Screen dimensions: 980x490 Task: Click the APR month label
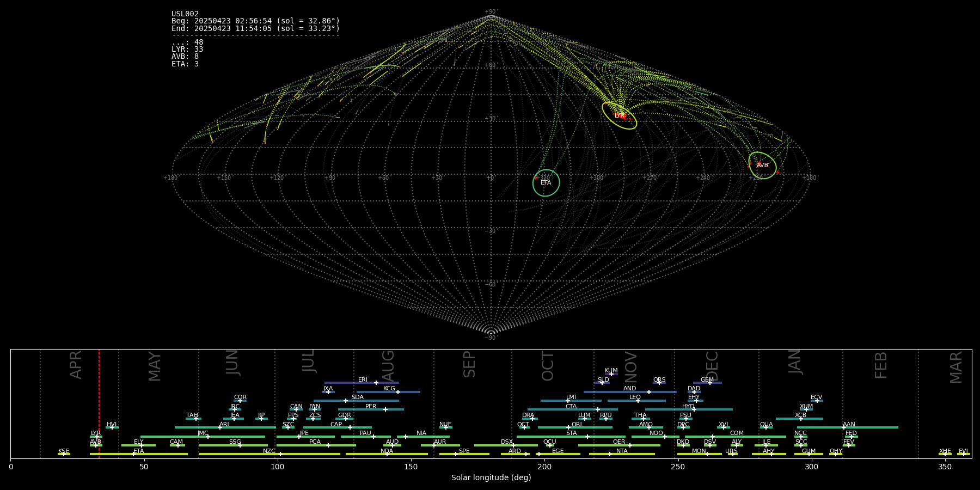(76, 365)
